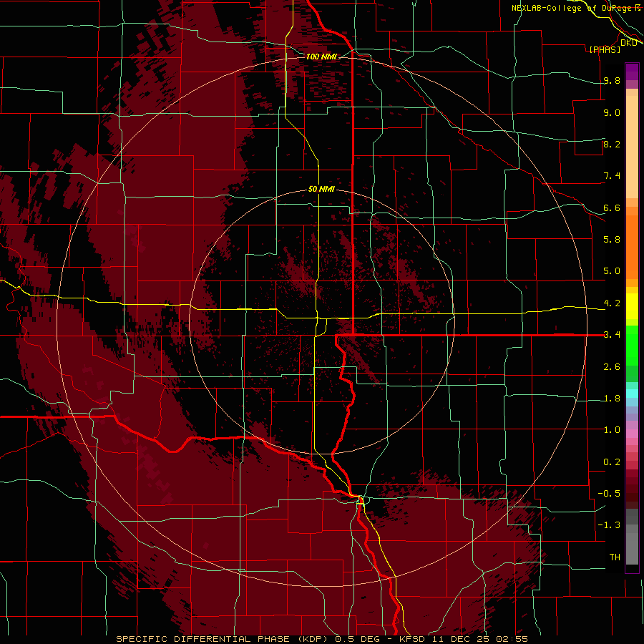644x644 pixels.
Task: Click the cyan segment of the color scale
Action: [x=632, y=394]
